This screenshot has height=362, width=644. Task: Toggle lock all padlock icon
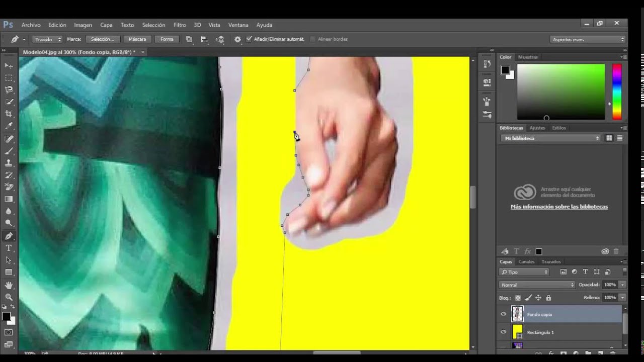(x=548, y=298)
